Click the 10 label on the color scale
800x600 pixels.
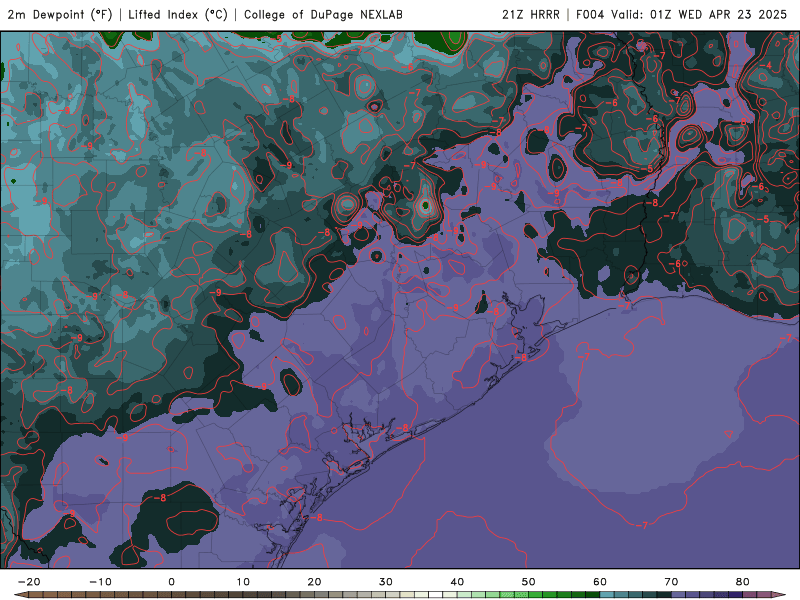pos(243,582)
